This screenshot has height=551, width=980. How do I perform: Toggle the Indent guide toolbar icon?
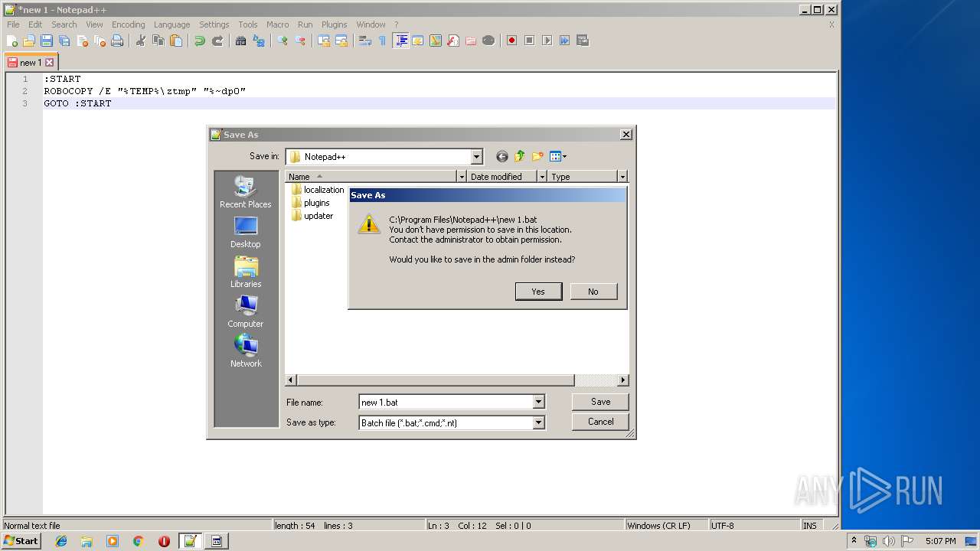[400, 41]
